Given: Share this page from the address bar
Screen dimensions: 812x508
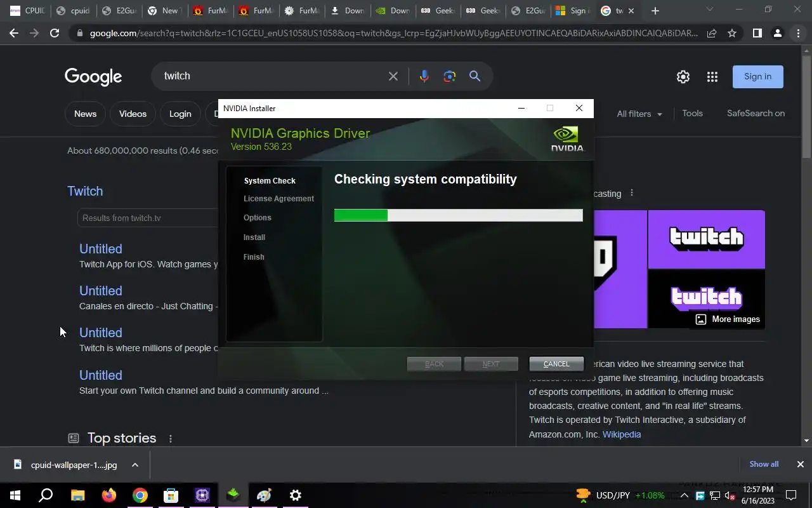Looking at the screenshot, I should (712, 33).
